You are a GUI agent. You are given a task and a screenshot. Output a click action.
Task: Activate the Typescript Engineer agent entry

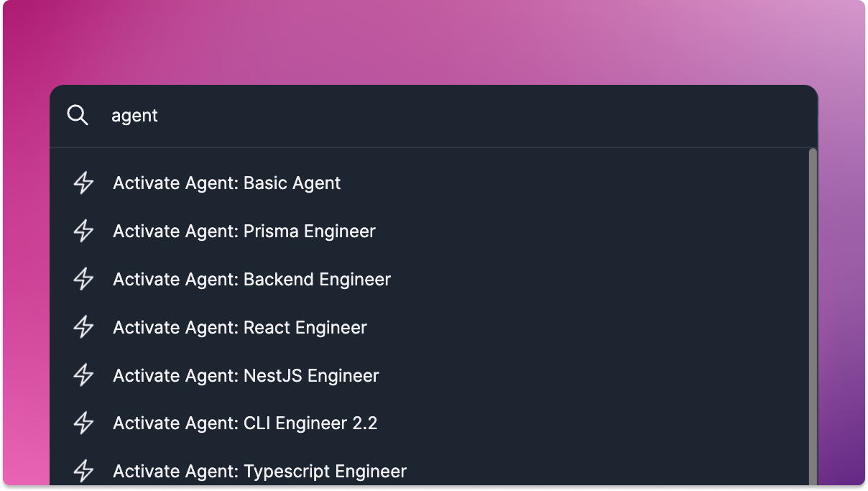pos(429,471)
